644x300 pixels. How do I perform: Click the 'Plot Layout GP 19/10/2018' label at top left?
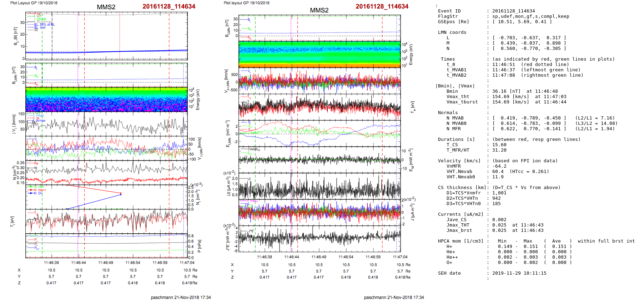(34, 3)
